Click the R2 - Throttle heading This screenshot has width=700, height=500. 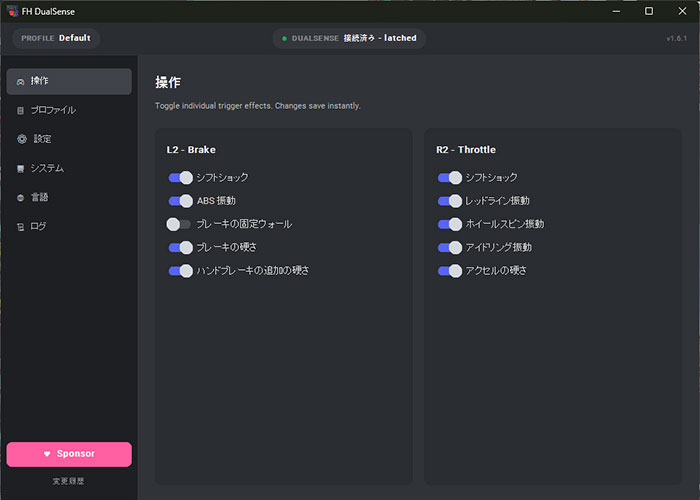click(466, 150)
